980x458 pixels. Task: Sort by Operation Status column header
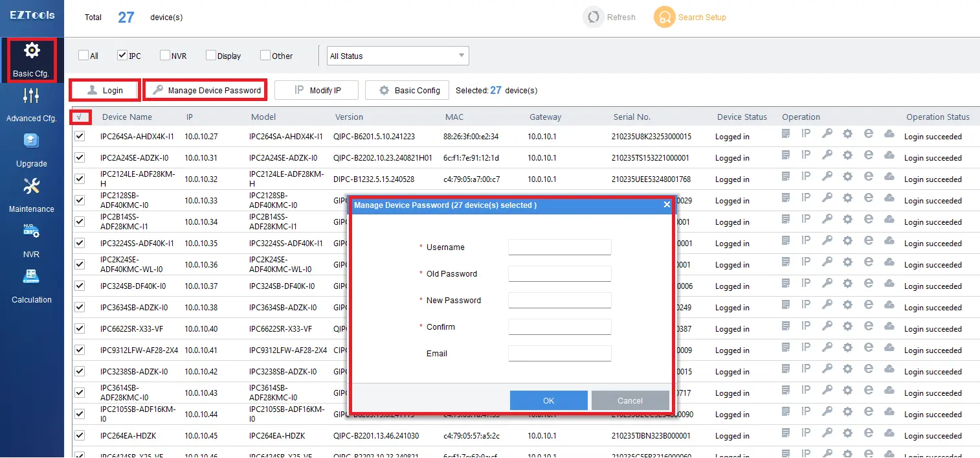point(938,117)
